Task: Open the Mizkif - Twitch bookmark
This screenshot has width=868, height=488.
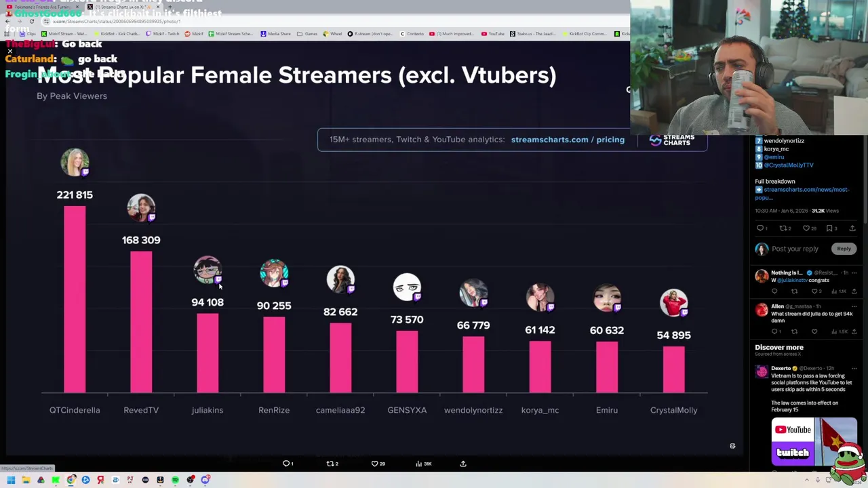Action: [163, 34]
